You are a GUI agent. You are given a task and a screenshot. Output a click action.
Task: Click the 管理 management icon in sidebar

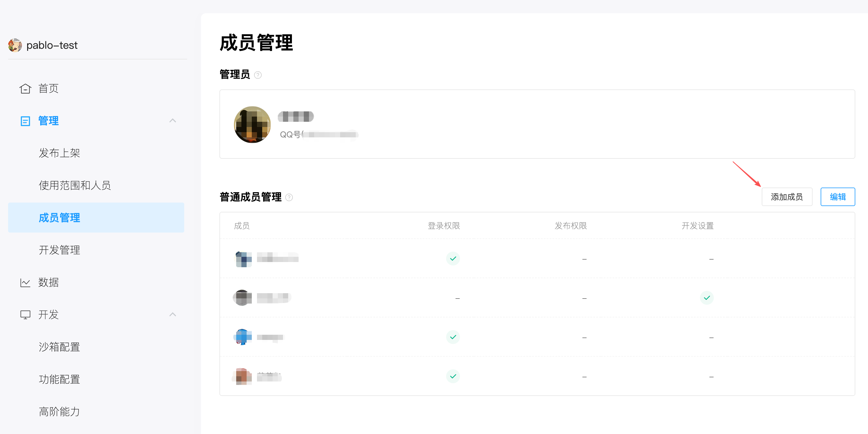pos(25,121)
